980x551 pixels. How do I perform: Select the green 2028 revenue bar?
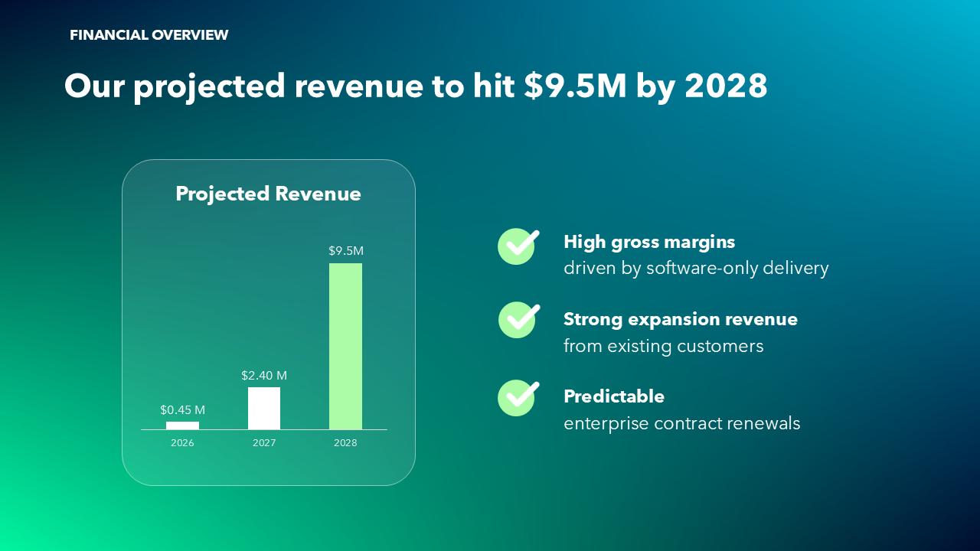(x=345, y=344)
